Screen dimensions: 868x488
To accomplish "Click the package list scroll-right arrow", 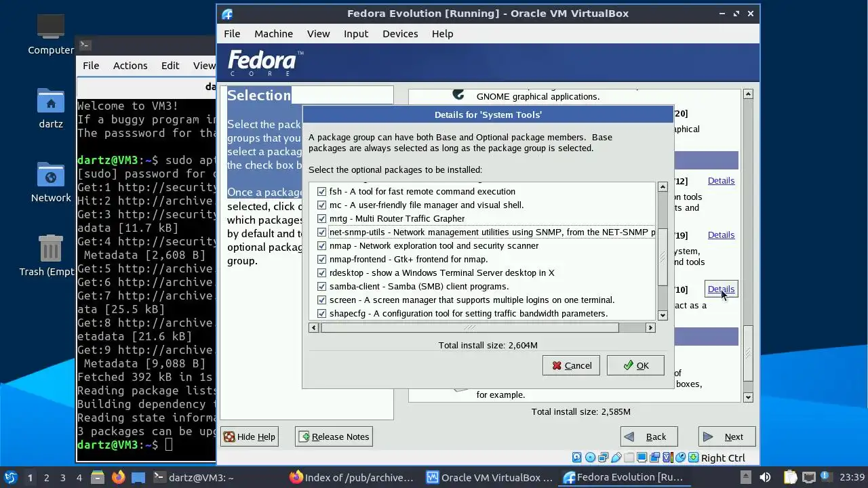I will coord(650,327).
